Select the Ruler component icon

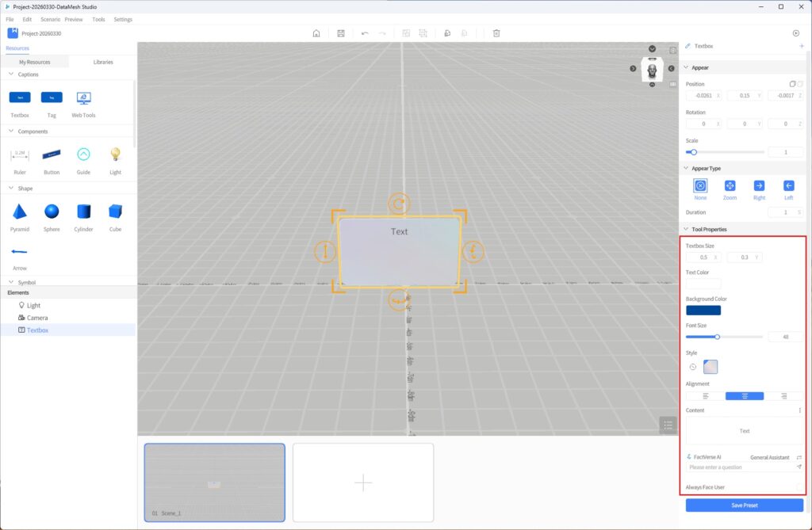pos(20,154)
